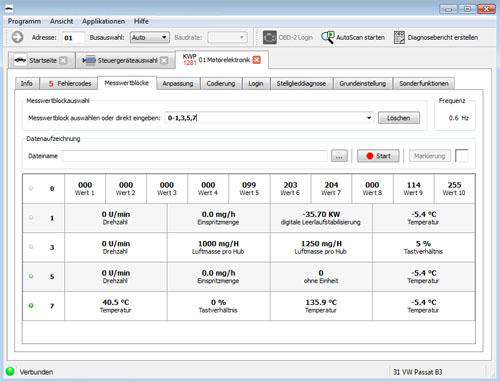Click the Adresse input field
This screenshot has height=382, width=500.
73,37
